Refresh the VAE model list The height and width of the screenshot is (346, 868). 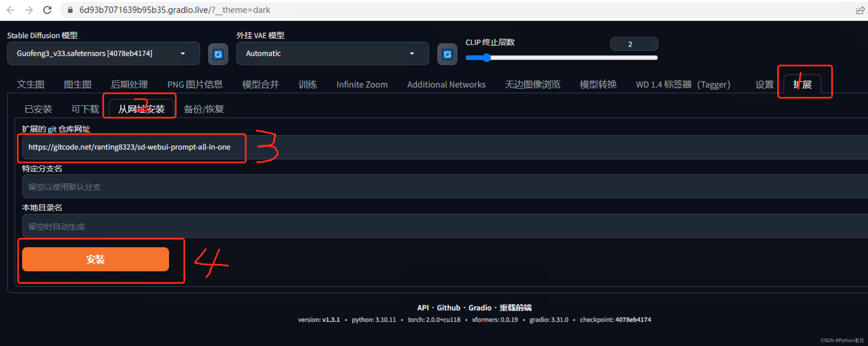pos(447,54)
